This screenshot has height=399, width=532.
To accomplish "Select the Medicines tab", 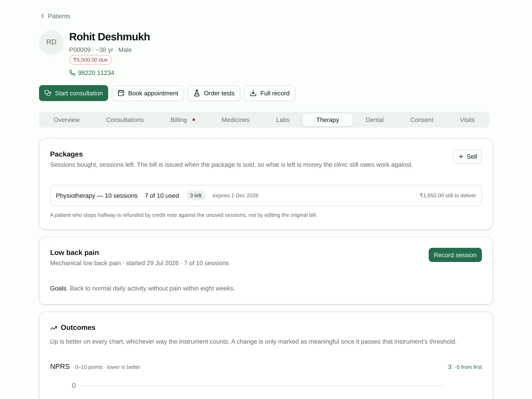I will (x=235, y=120).
